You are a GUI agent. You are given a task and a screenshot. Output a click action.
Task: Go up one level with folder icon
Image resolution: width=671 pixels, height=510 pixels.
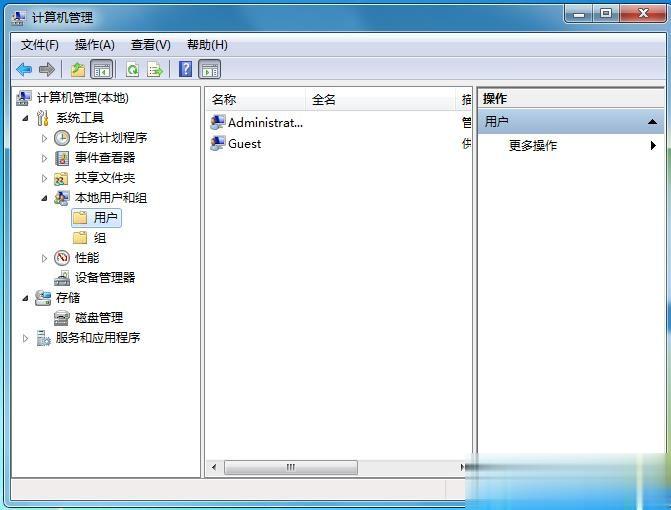coord(78,69)
